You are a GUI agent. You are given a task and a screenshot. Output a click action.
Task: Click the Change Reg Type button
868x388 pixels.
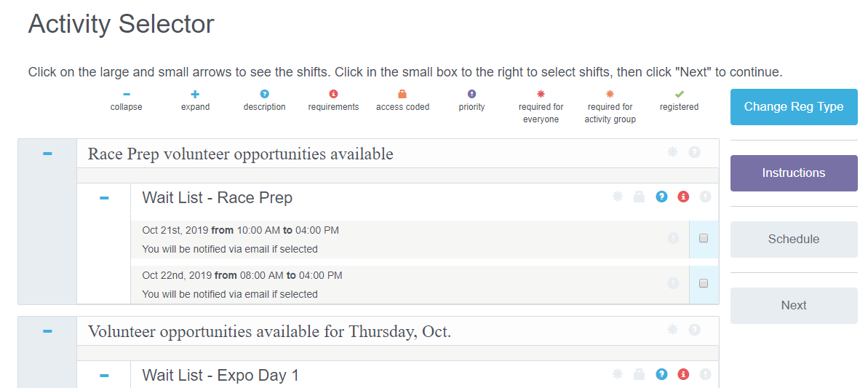point(794,107)
